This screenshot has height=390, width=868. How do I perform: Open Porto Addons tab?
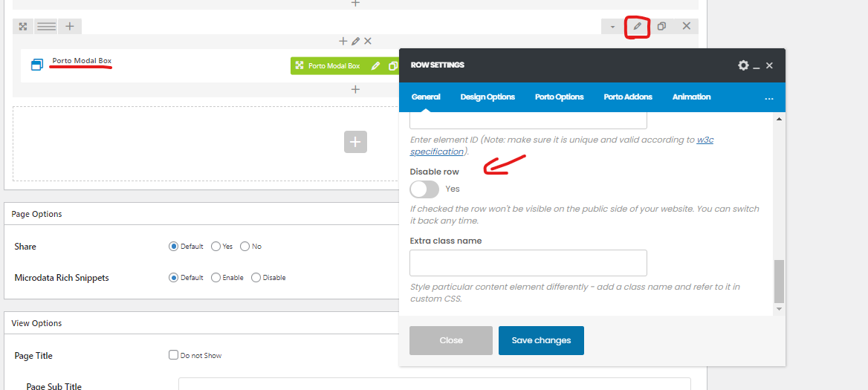point(628,97)
